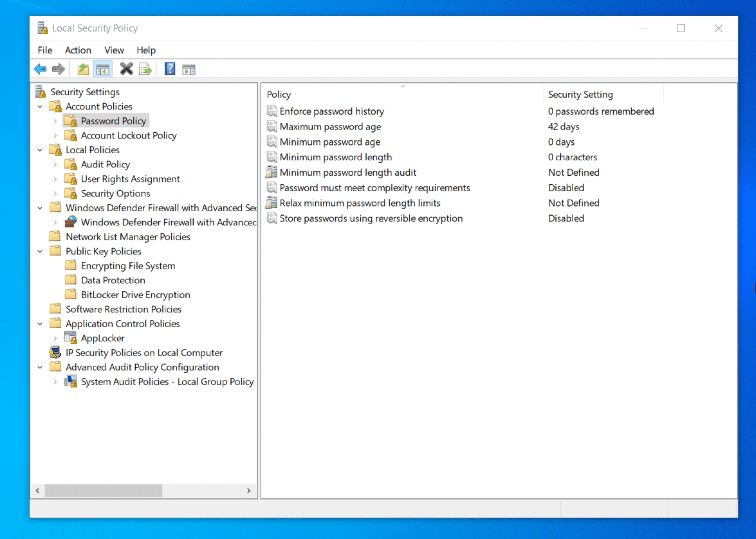The image size is (756, 539).
Task: Click the Export List toolbar icon
Action: [145, 69]
